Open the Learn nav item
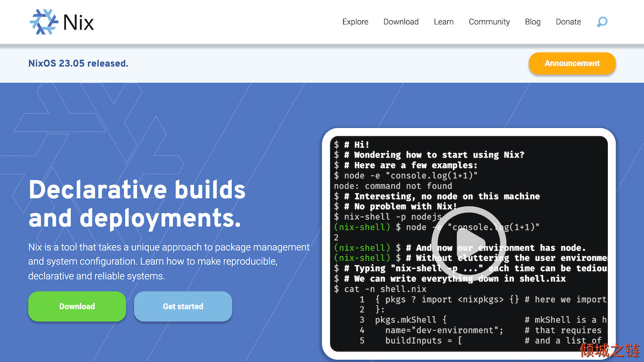Image resolution: width=644 pixels, height=362 pixels. (x=444, y=22)
